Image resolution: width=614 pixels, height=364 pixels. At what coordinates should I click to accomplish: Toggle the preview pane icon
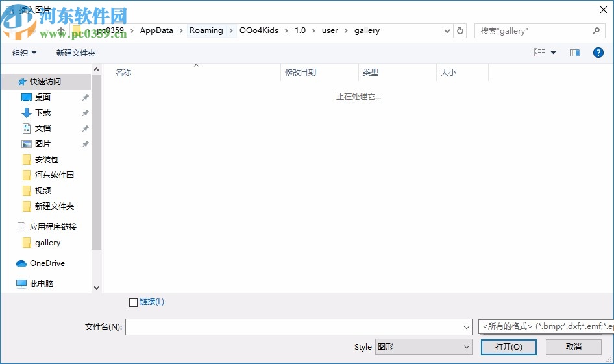(x=575, y=53)
